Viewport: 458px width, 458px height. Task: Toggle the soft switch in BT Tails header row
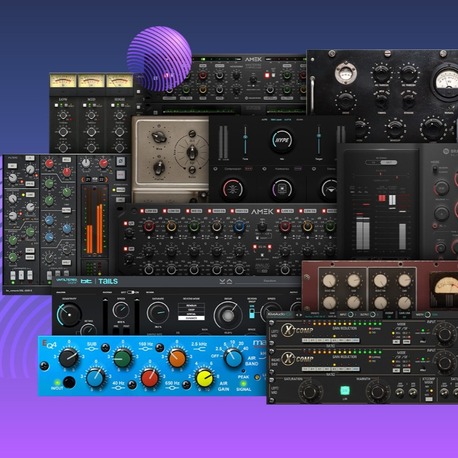[x=132, y=292]
